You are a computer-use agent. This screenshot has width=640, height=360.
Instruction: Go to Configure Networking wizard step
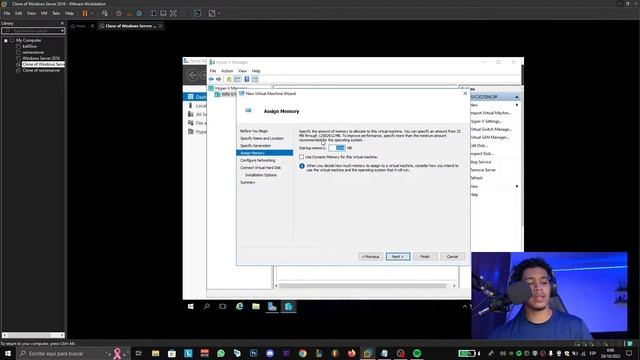point(258,160)
